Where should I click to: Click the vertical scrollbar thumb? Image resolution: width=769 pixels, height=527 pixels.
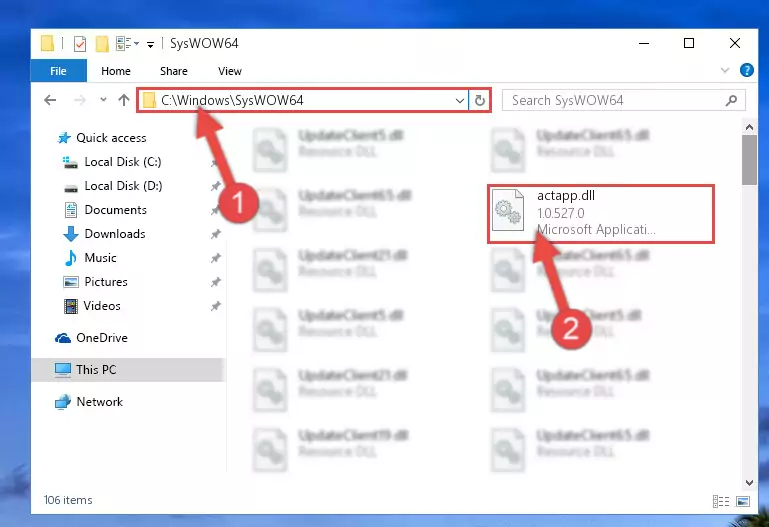tap(749, 160)
